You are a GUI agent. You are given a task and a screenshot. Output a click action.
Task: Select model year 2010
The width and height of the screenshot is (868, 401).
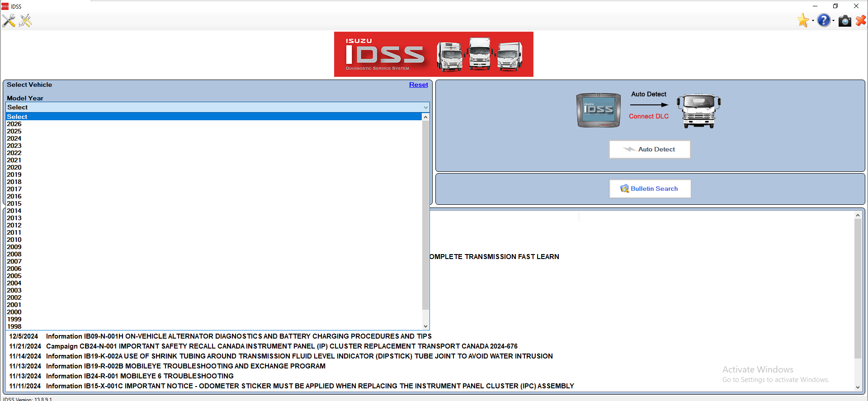[x=214, y=240]
